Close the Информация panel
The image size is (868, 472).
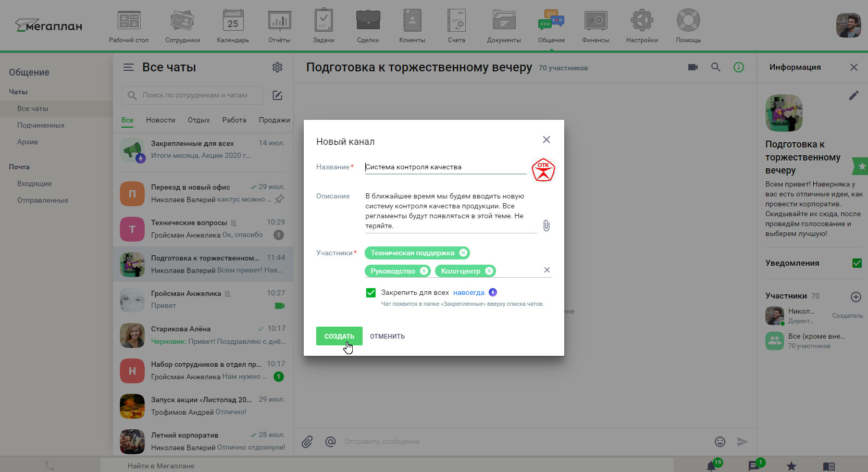(853, 67)
